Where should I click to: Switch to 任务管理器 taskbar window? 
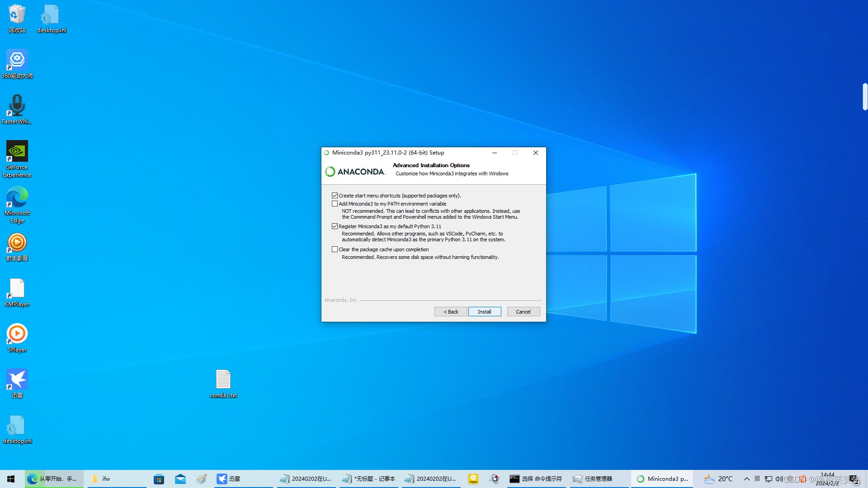click(599, 479)
